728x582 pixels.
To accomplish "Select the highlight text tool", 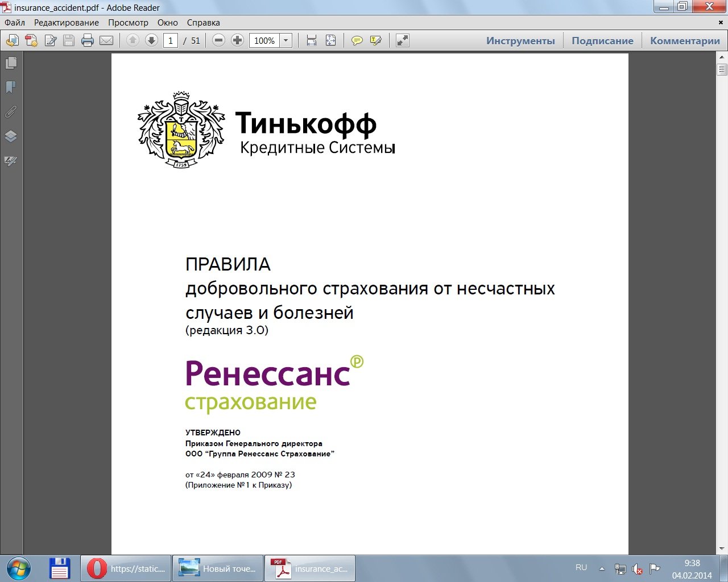I will tap(376, 40).
